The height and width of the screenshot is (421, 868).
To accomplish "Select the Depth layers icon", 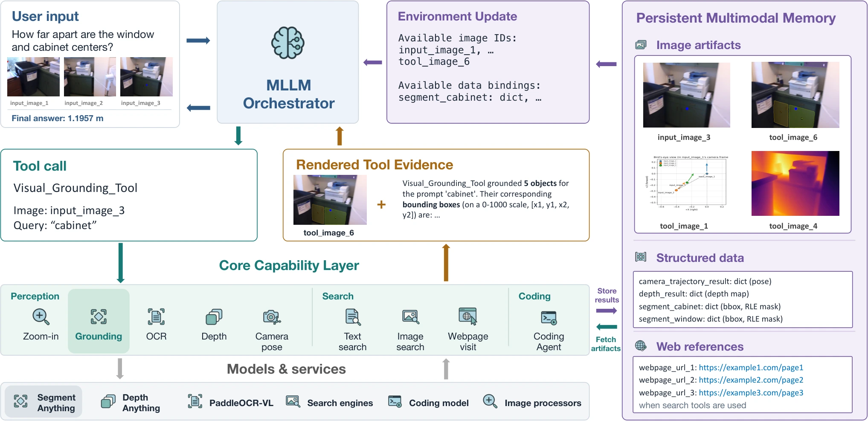I will tap(214, 317).
